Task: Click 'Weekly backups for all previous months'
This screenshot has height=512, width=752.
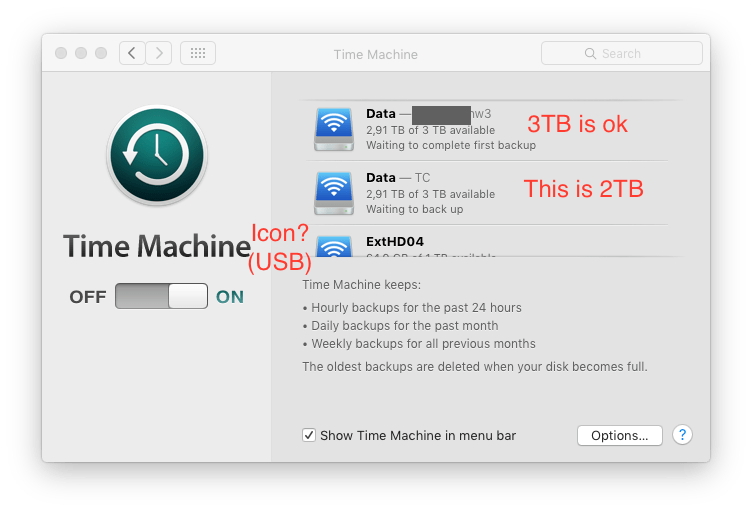Action: point(423,344)
